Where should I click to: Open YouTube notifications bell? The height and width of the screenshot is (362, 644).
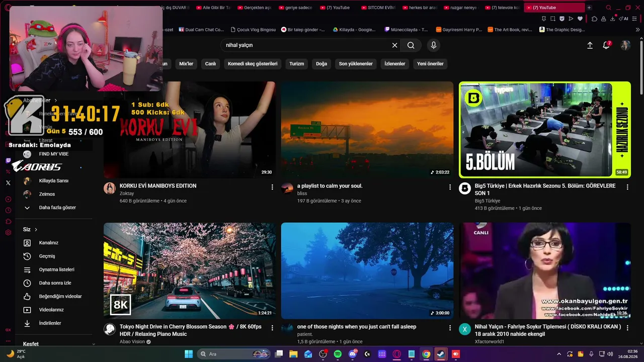[606, 45]
